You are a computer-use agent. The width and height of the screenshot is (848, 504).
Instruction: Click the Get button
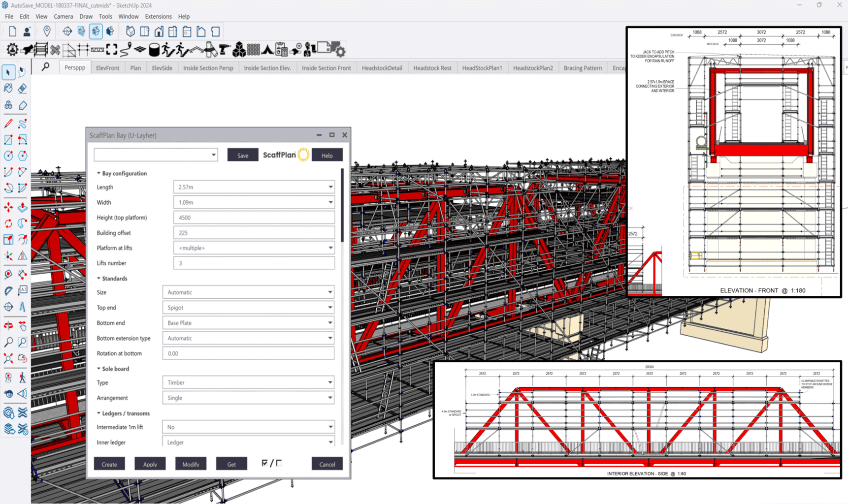[x=231, y=464]
